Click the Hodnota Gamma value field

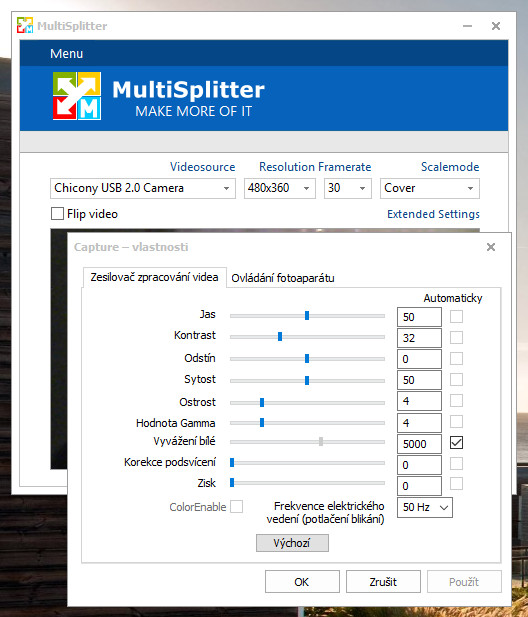coord(419,423)
